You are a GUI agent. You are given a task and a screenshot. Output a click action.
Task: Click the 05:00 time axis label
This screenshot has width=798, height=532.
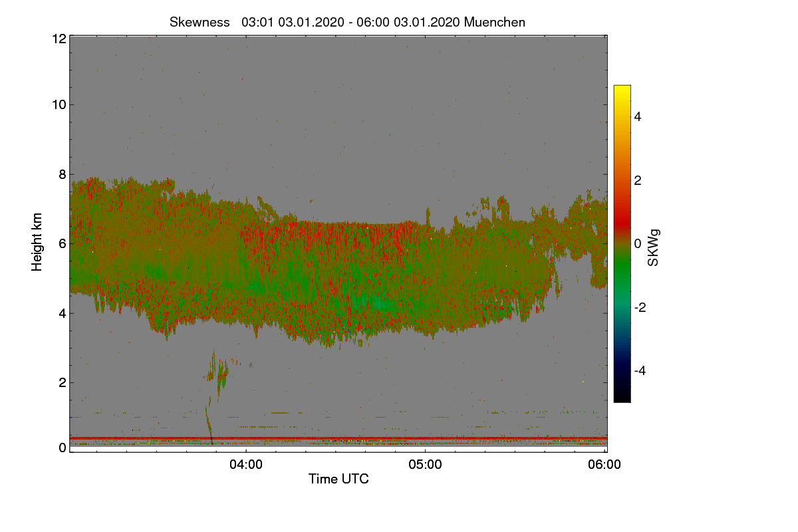coord(425,465)
